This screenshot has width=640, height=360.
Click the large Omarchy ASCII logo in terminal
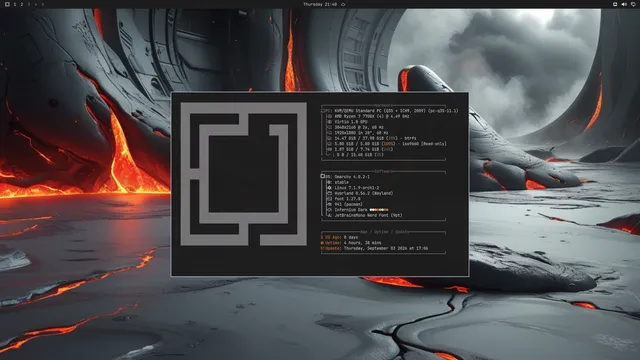coord(244,174)
